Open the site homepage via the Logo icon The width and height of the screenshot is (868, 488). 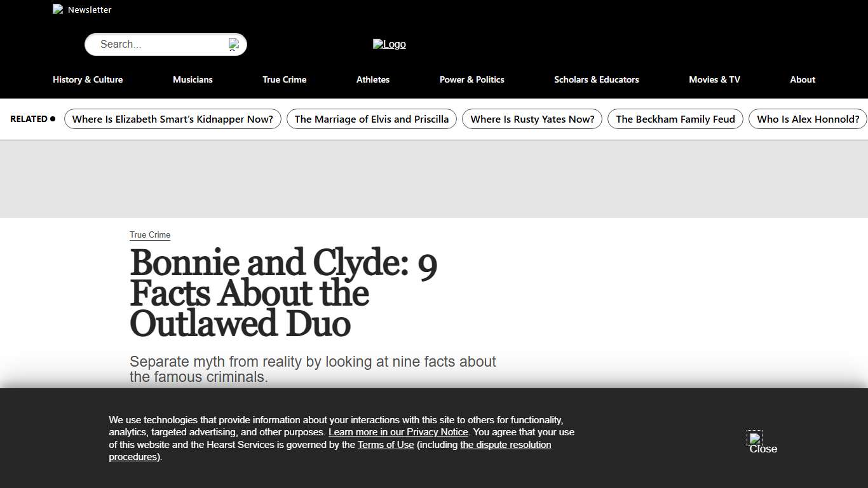[x=389, y=44]
